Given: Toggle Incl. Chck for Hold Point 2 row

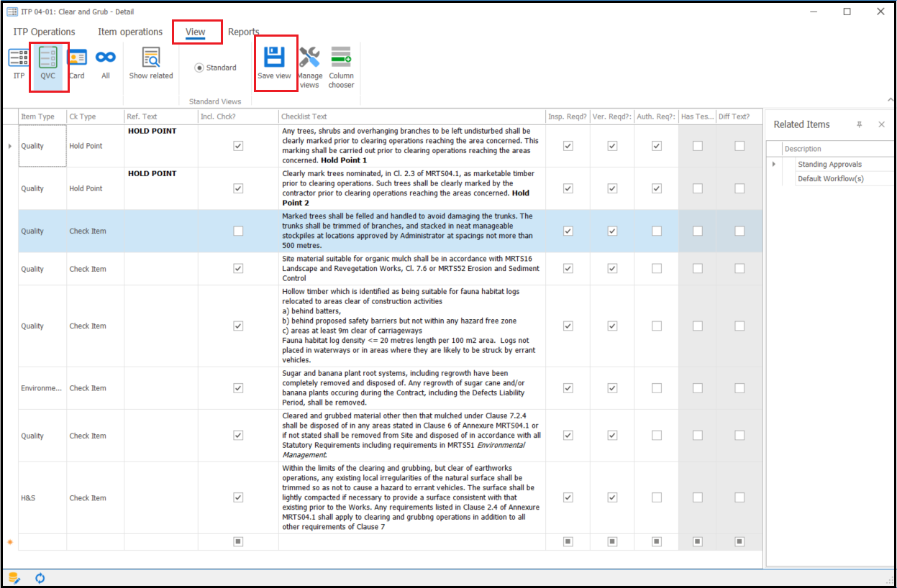Looking at the screenshot, I should (238, 188).
